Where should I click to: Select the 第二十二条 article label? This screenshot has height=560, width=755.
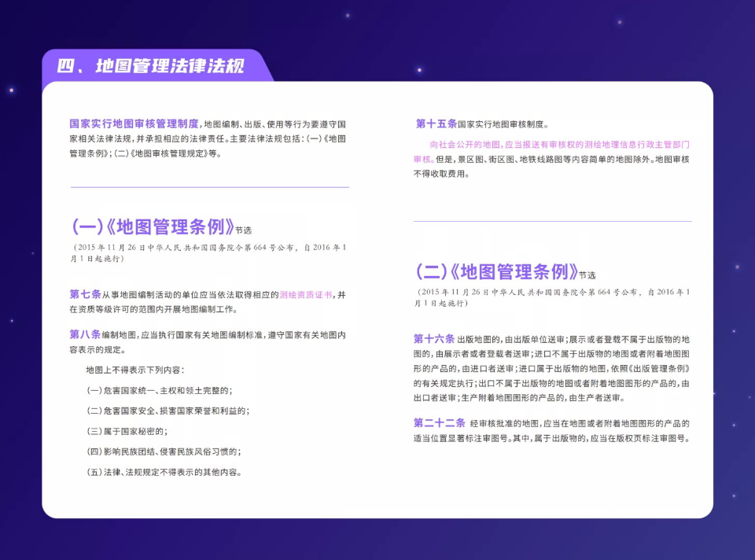[x=439, y=423]
